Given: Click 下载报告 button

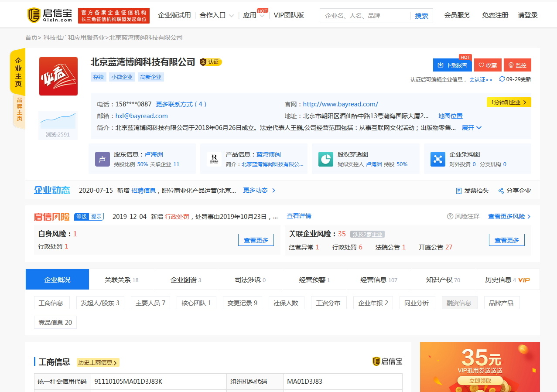Looking at the screenshot, I should point(452,65).
